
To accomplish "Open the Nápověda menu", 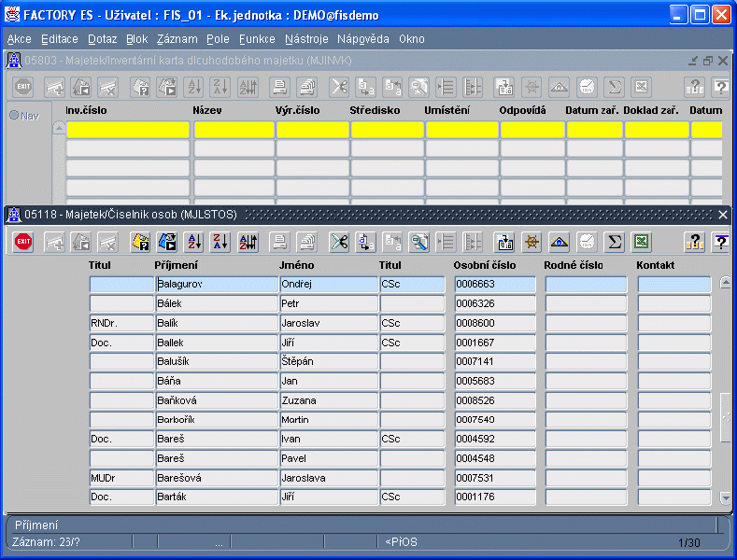I will click(x=362, y=39).
